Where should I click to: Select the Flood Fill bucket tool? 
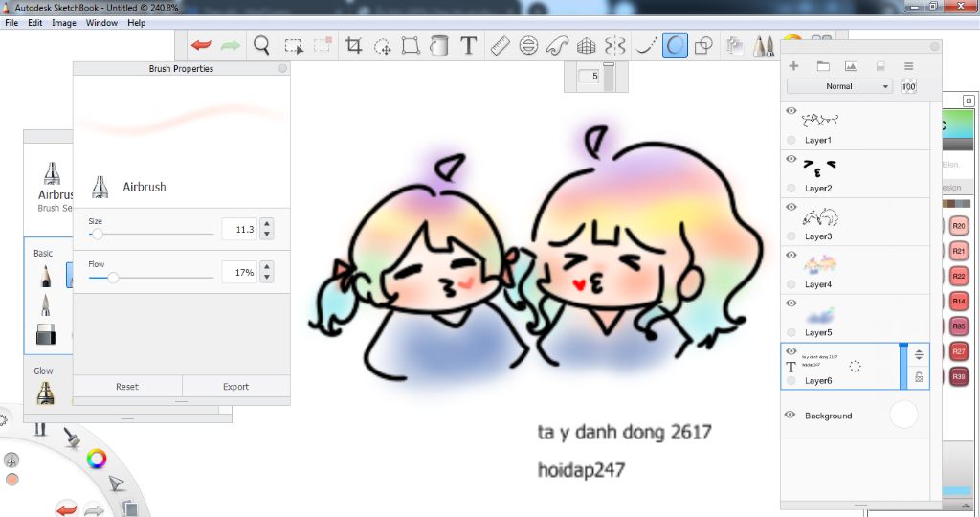click(439, 46)
